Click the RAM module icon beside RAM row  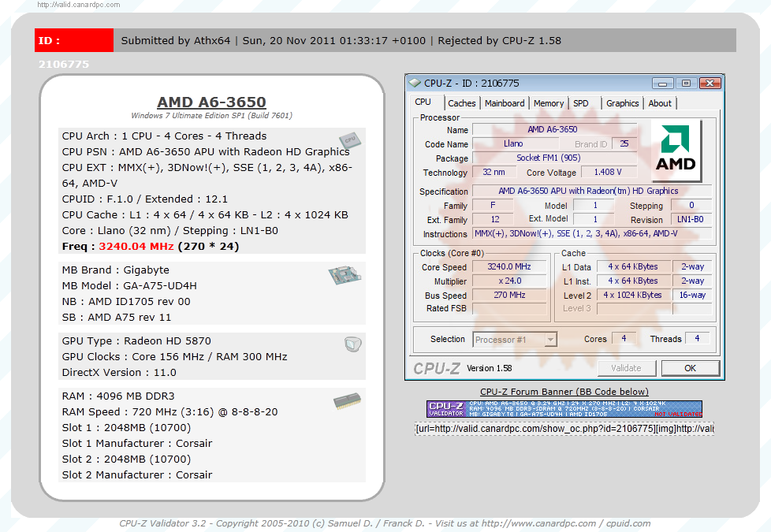(x=347, y=400)
